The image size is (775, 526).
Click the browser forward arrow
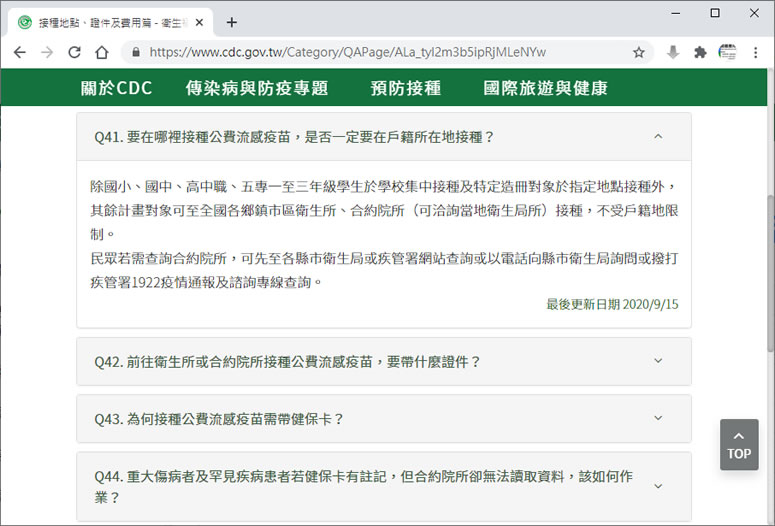tap(47, 52)
